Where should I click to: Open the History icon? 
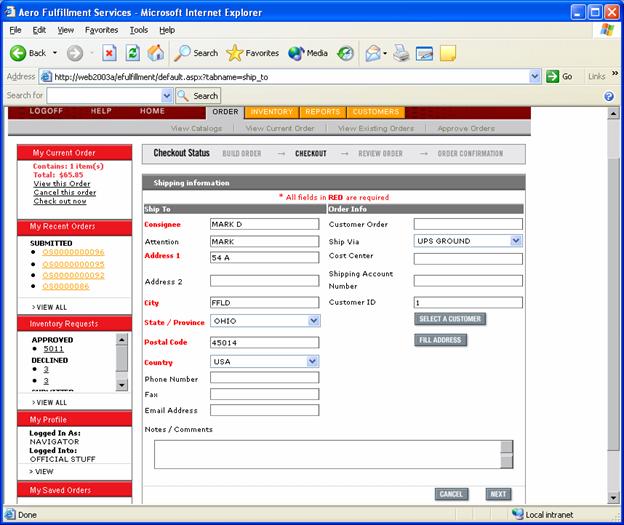[345, 53]
